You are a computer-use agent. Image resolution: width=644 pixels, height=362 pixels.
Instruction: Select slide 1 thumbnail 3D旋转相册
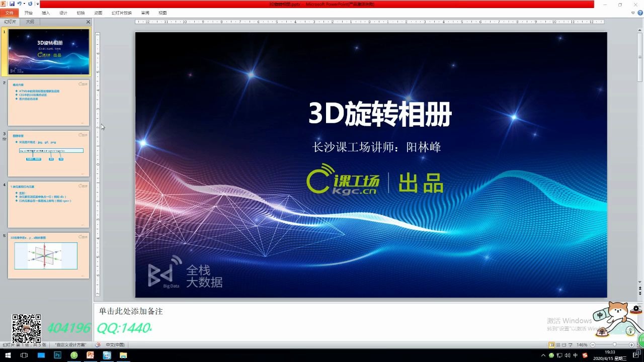point(49,52)
